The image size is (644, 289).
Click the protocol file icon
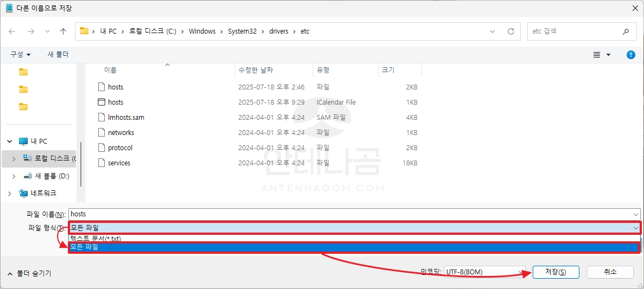point(102,147)
